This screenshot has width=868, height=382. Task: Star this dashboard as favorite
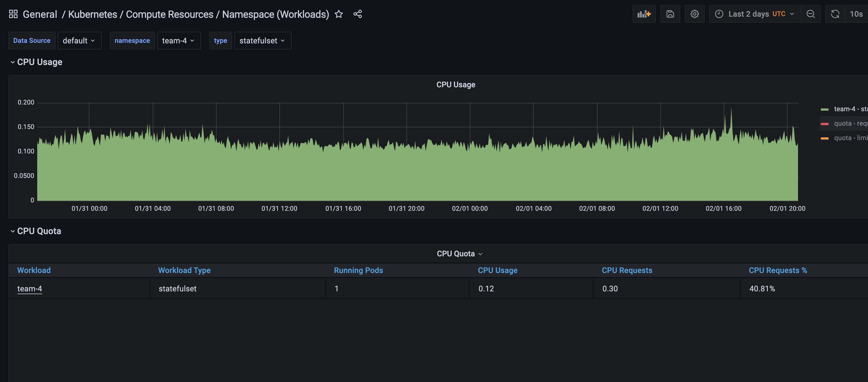point(339,14)
